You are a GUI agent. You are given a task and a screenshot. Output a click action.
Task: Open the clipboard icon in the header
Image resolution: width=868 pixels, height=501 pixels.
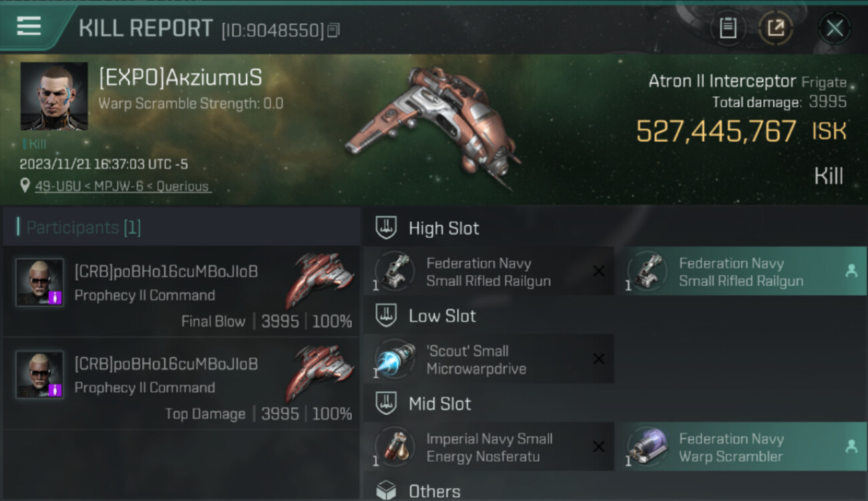tap(728, 28)
